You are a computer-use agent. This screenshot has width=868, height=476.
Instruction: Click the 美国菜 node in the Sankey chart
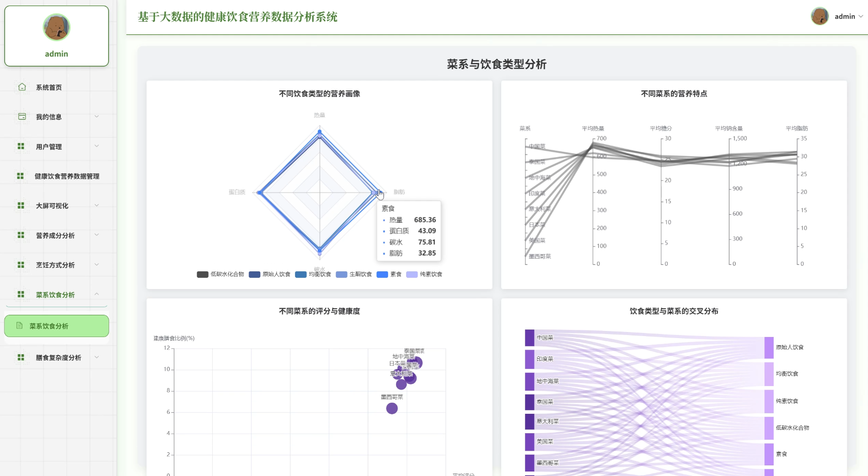tap(529, 442)
